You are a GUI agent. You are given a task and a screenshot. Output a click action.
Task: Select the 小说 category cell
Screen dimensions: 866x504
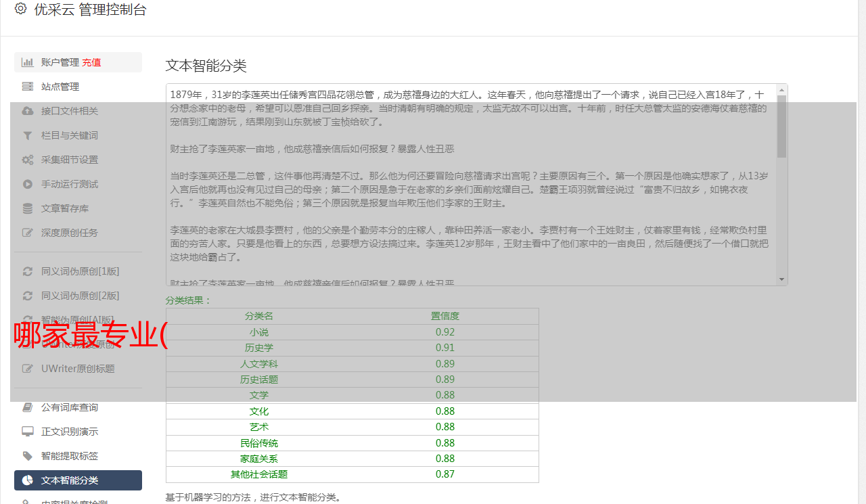pos(259,332)
